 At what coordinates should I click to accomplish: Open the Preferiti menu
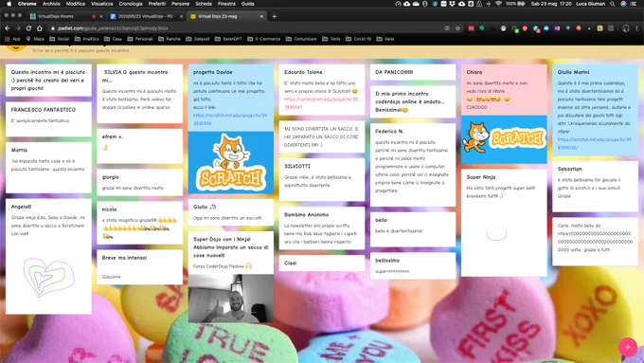point(157,4)
